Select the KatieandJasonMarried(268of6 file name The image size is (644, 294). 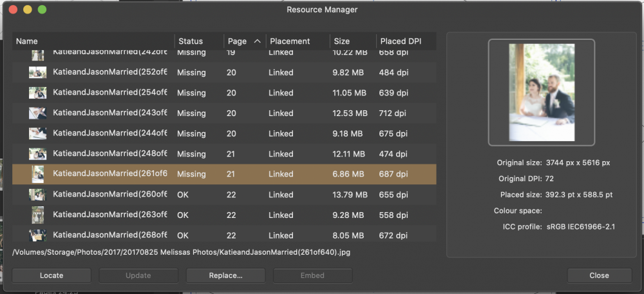point(110,235)
